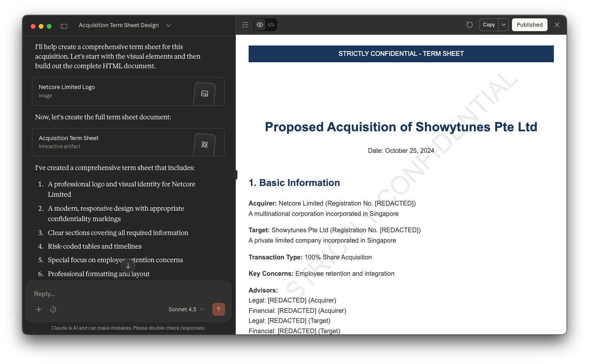Switch to code view
The width and height of the screenshot is (589, 364).
(271, 25)
